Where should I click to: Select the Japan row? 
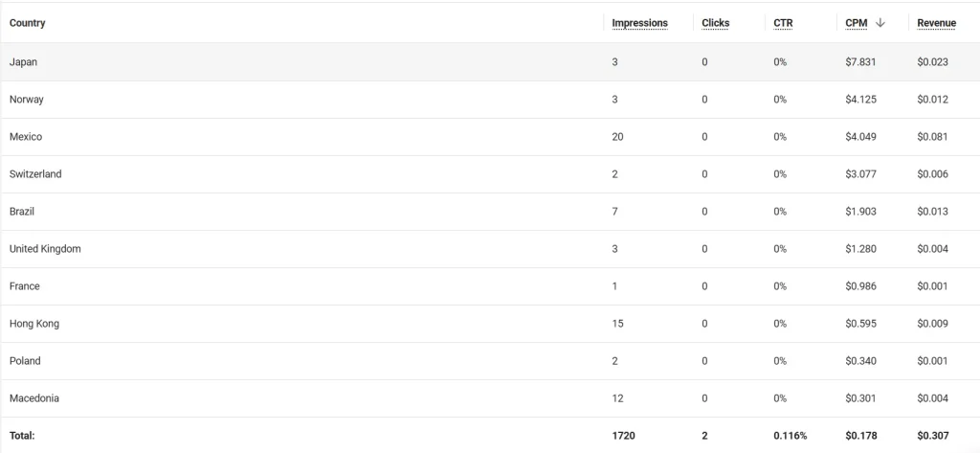coord(490,62)
